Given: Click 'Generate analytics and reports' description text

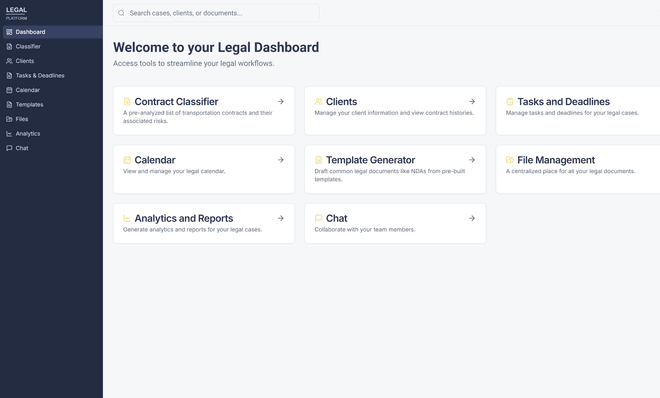Looking at the screenshot, I should (x=192, y=230).
